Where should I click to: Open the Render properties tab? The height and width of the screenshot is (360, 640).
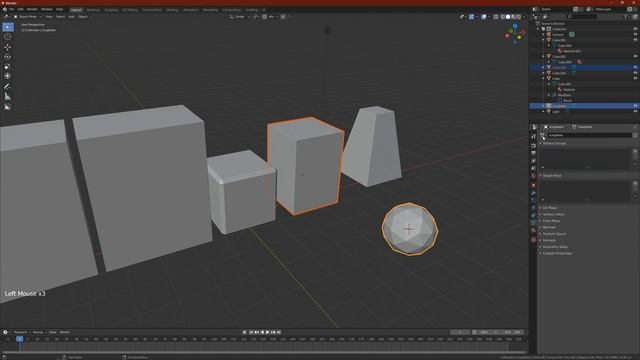point(533,146)
